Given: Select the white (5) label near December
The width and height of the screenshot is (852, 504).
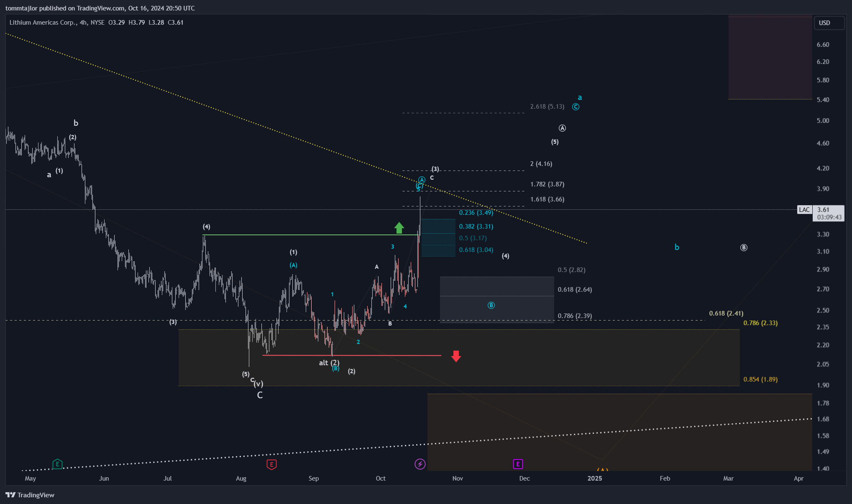Looking at the screenshot, I should pyautogui.click(x=555, y=142).
